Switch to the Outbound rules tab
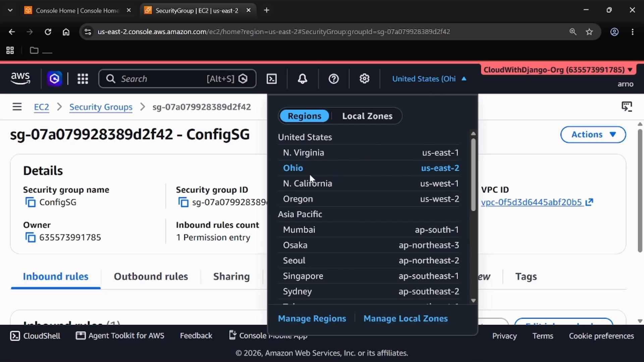Screen dimensions: 644x362 click(x=151, y=277)
